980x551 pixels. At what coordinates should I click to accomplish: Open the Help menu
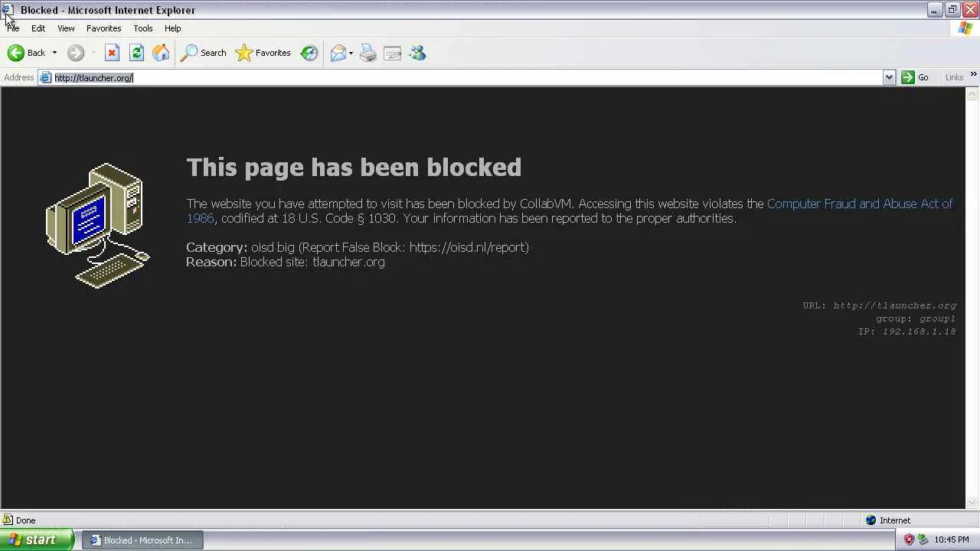coord(173,28)
